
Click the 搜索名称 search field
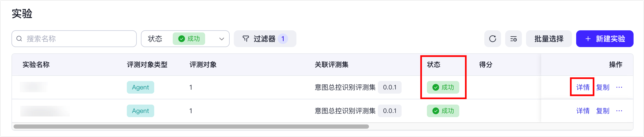click(x=78, y=39)
